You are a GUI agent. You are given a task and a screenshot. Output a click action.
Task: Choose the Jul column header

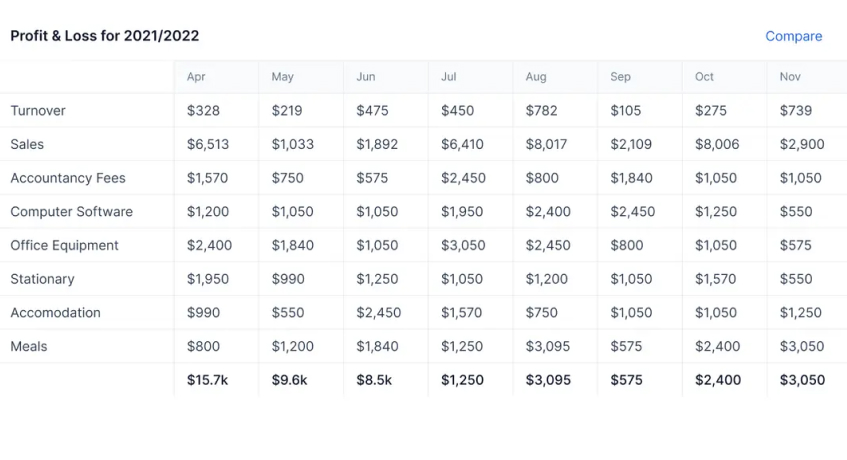pos(449,77)
